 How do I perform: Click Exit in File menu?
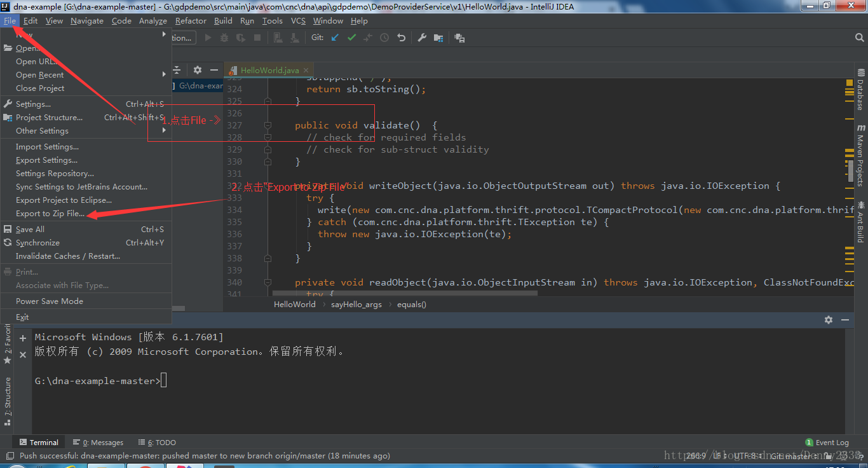pyautogui.click(x=86, y=317)
